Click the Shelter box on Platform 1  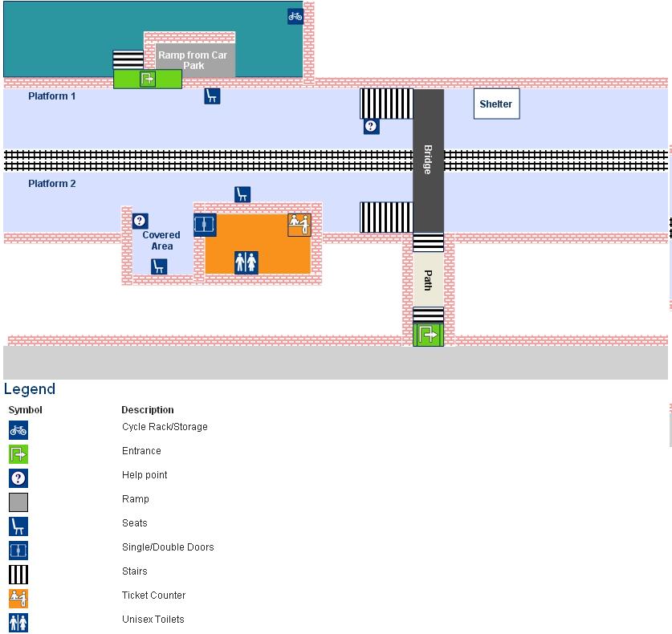[496, 104]
